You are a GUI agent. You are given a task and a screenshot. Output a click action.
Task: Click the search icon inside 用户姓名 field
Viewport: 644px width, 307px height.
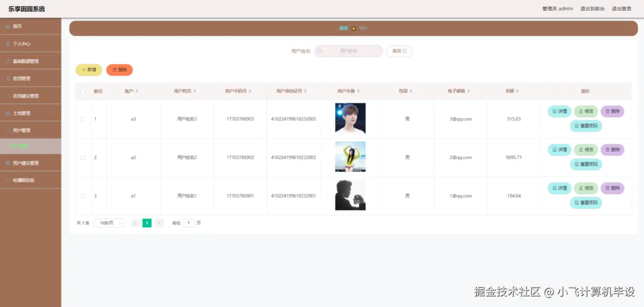(320, 51)
